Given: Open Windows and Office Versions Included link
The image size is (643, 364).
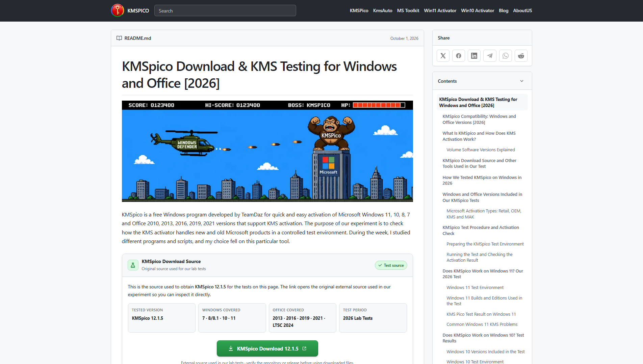Looking at the screenshot, I should click(482, 197).
